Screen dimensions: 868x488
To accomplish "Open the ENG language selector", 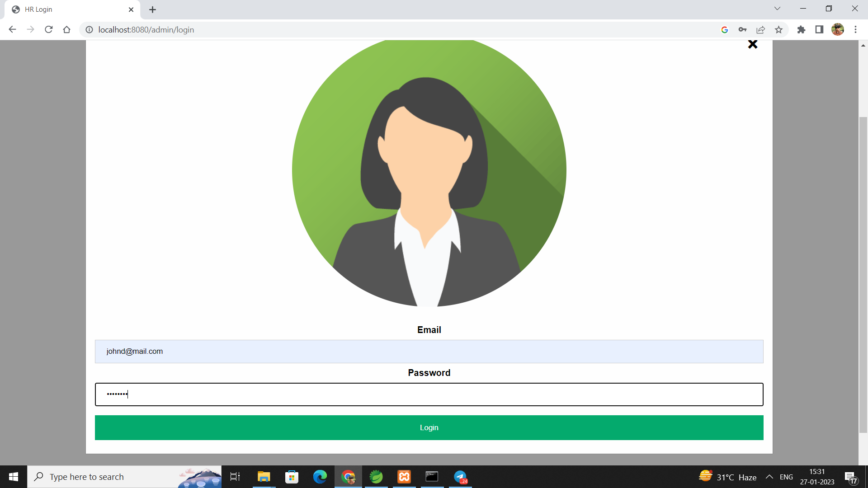I will click(787, 477).
